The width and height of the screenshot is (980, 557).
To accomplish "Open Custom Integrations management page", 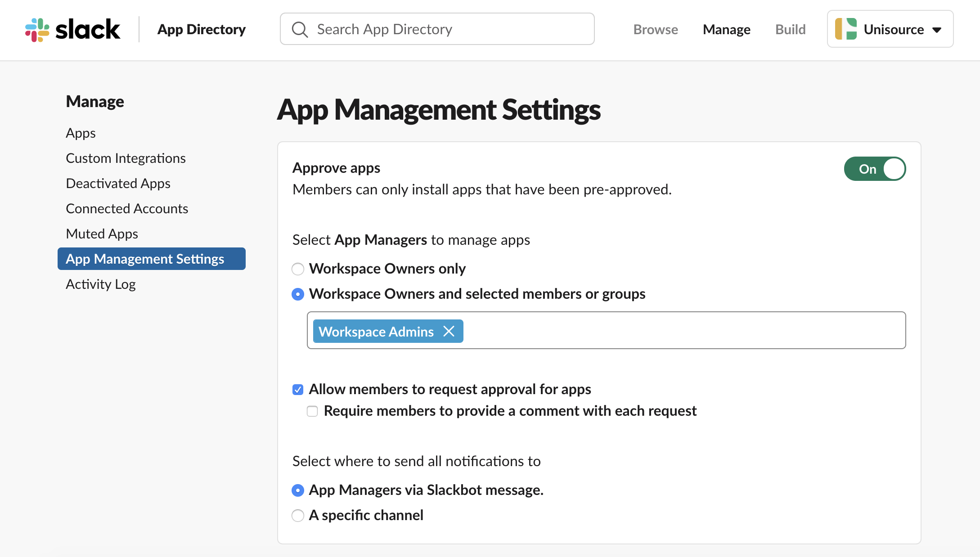I will 126,157.
